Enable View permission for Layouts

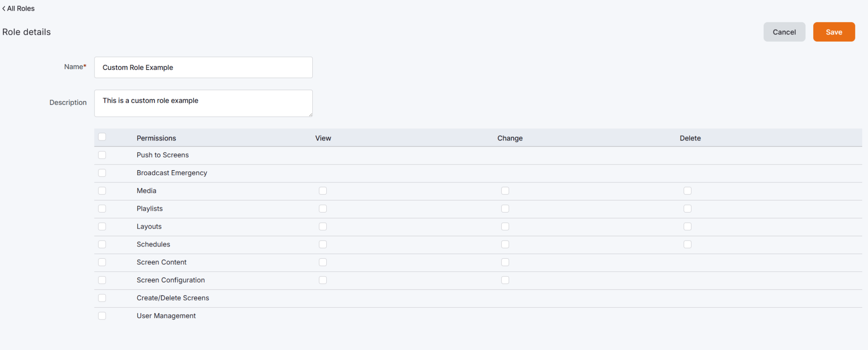(x=323, y=226)
